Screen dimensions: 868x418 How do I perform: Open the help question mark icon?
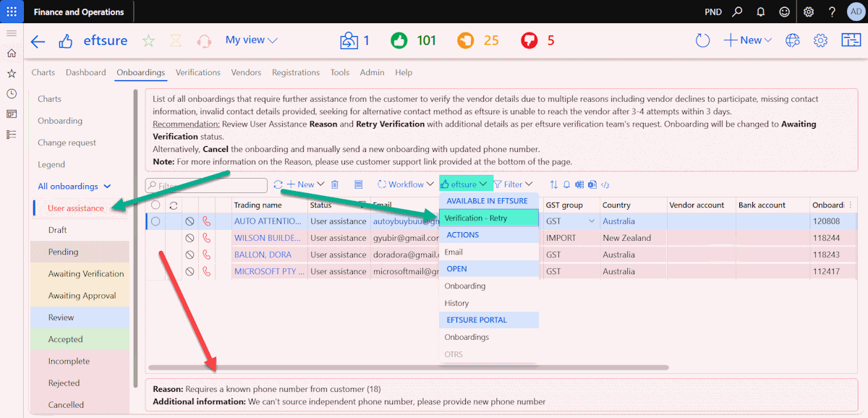833,12
